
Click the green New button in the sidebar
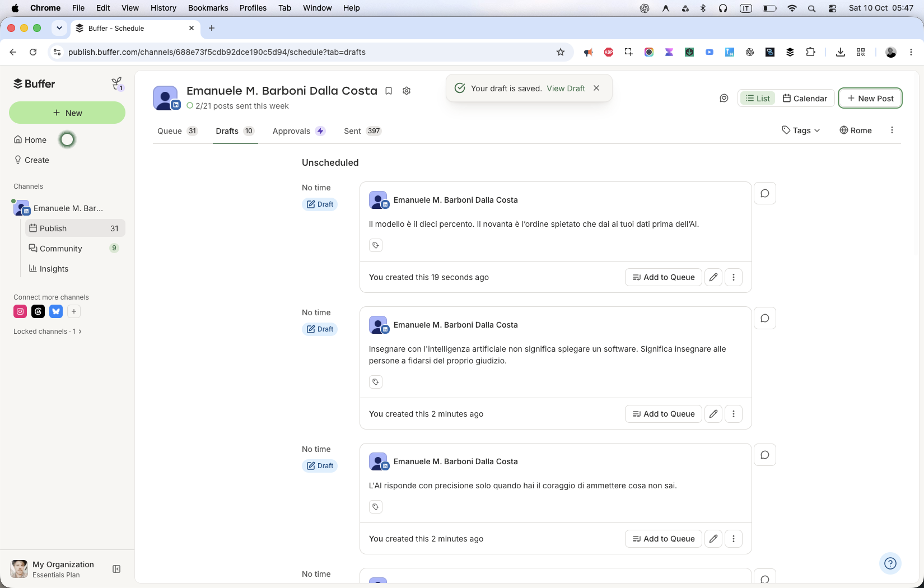(x=67, y=113)
